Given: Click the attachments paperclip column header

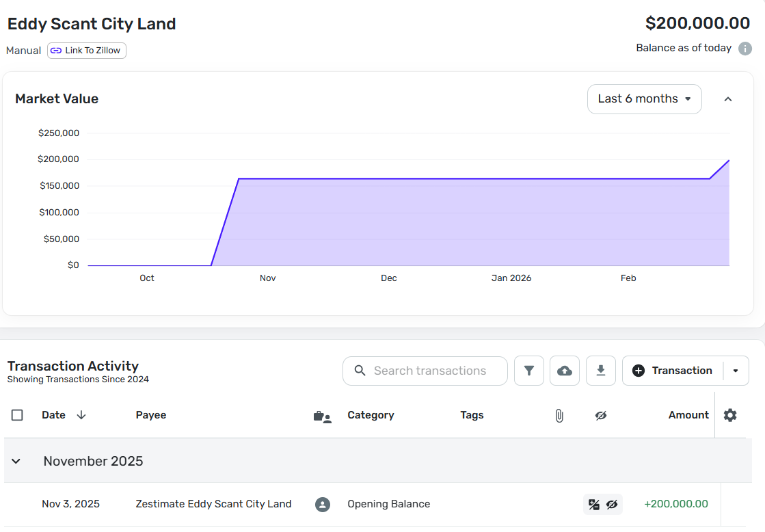Looking at the screenshot, I should coord(559,415).
